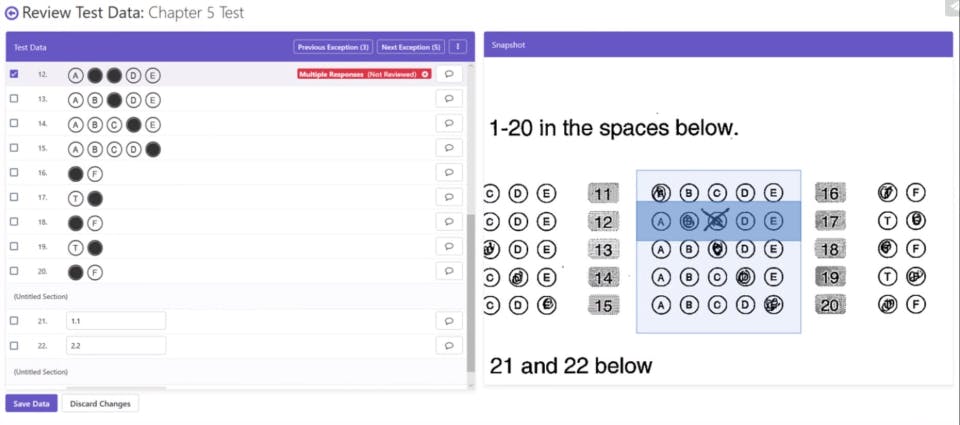
Task: Dismiss the Multiple Responses exception via its X icon
Action: pos(425,74)
